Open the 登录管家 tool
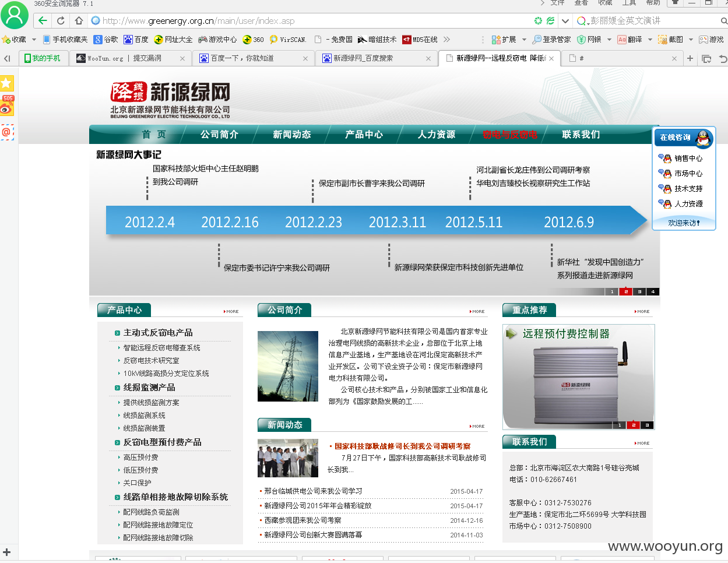 tap(551, 40)
